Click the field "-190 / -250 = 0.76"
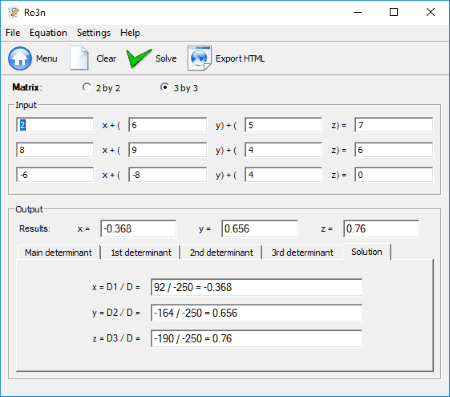Image resolution: width=450 pixels, height=397 pixels. pos(256,339)
